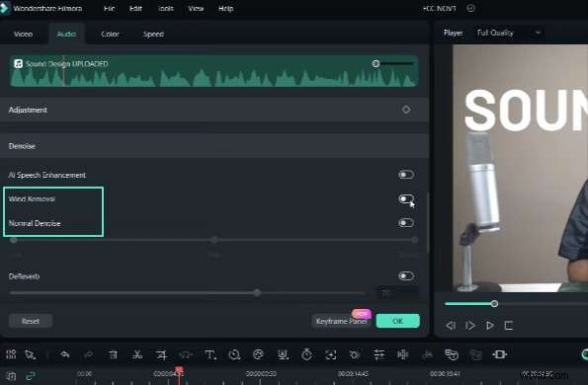Switch to the Video tab
Viewport: 588px width, 385px height.
click(x=24, y=35)
